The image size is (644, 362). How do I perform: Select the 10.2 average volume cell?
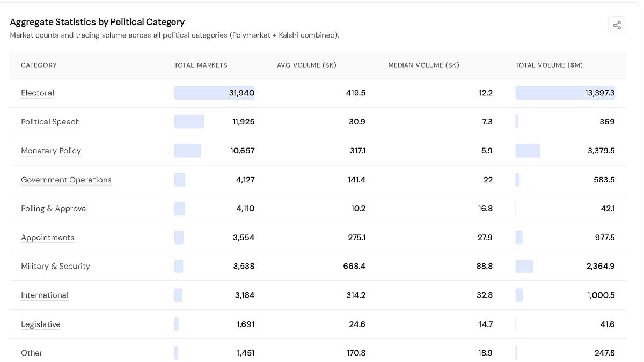click(x=358, y=209)
